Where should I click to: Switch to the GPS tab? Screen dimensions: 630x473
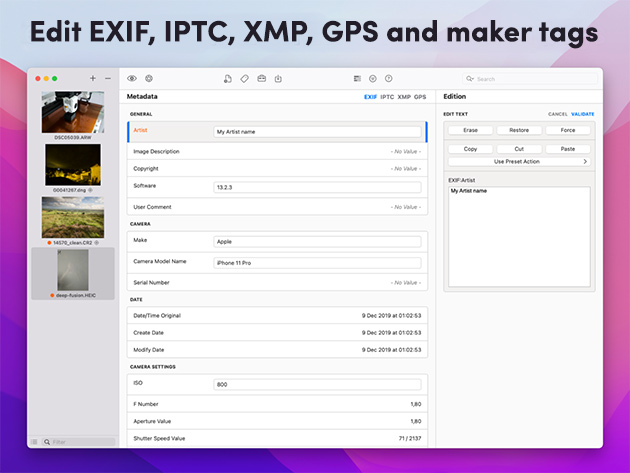420,97
